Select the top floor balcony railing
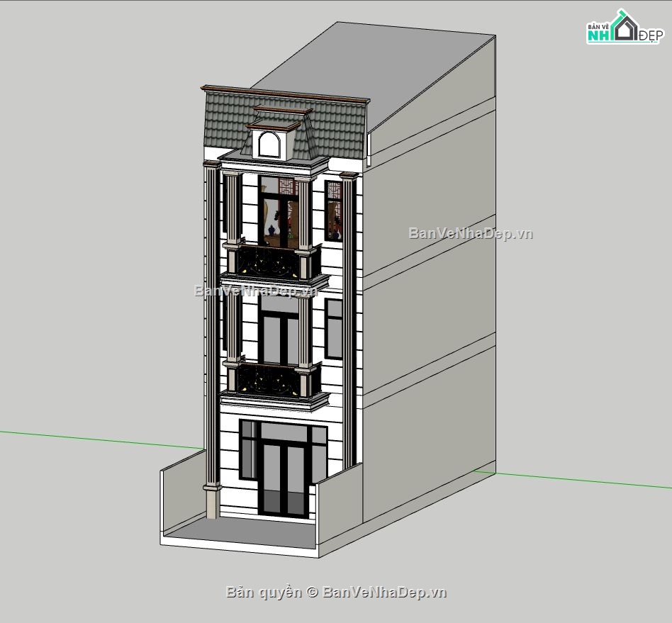This screenshot has height=623, width=672. tap(270, 262)
